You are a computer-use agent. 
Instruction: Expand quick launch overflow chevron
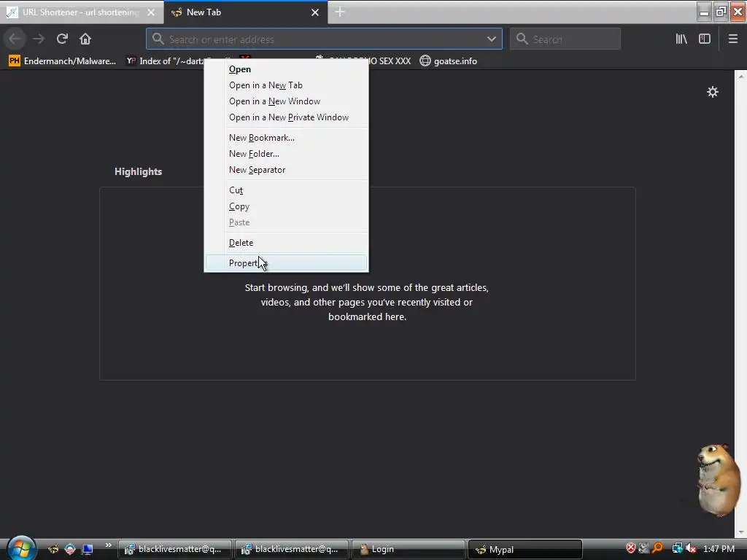pyautogui.click(x=108, y=545)
